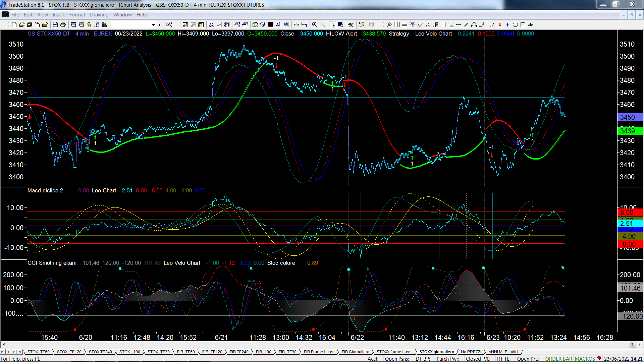
Task: Select the red down arrow tool
Action: 500,25
